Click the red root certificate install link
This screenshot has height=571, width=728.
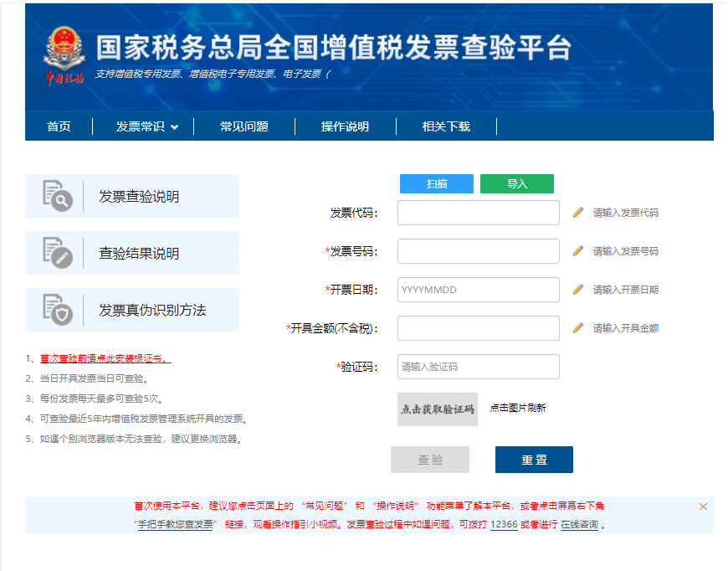pos(105,358)
